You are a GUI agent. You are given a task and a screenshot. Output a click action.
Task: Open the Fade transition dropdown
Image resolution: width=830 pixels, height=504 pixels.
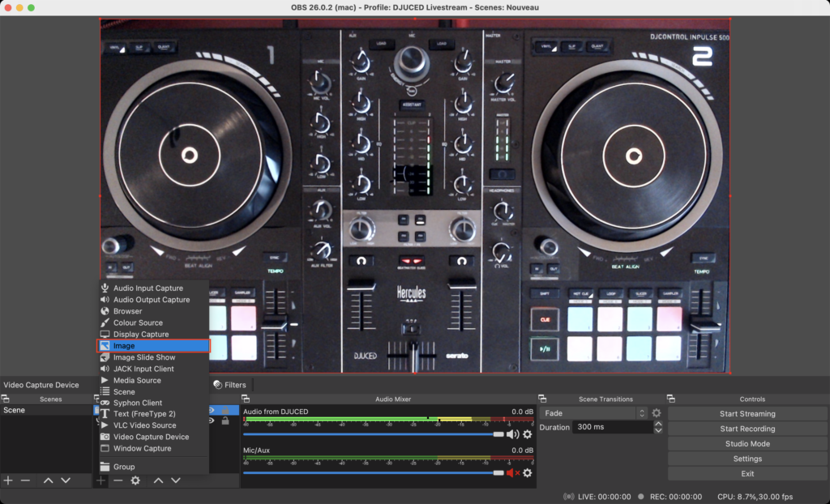[594, 413]
